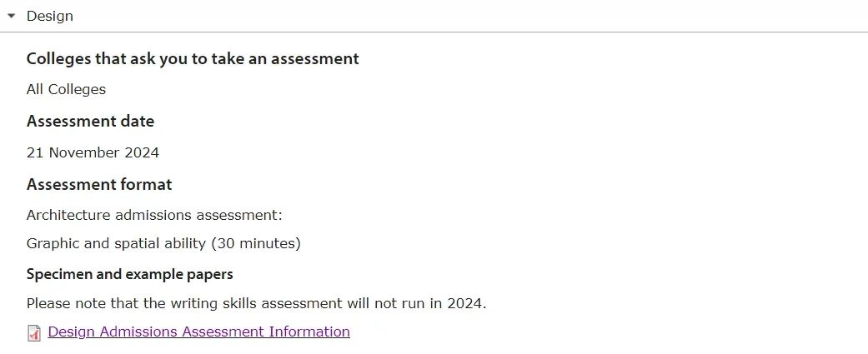The image size is (868, 354).
Task: Click the PDF file icon beside the link
Action: coord(34,332)
